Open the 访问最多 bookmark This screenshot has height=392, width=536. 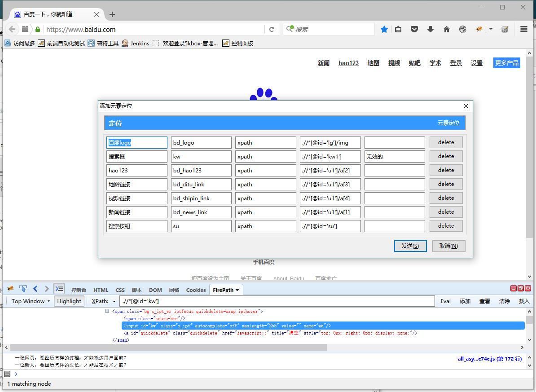tap(20, 43)
